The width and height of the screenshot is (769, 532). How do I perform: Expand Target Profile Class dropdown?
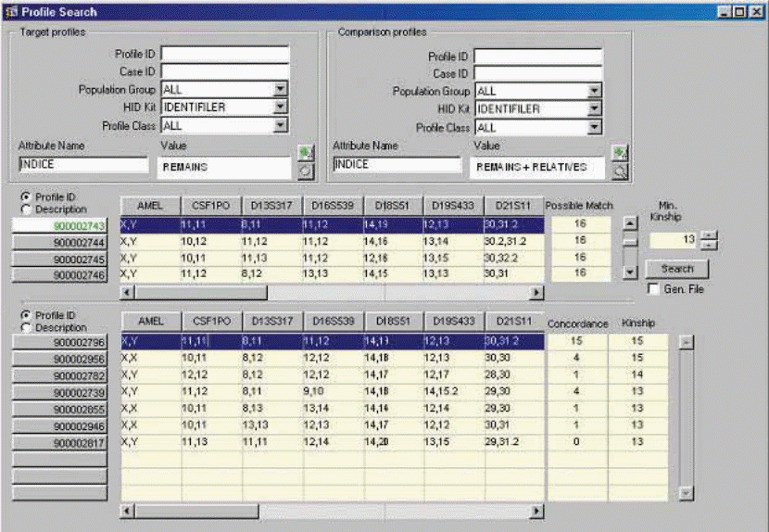coord(280,125)
